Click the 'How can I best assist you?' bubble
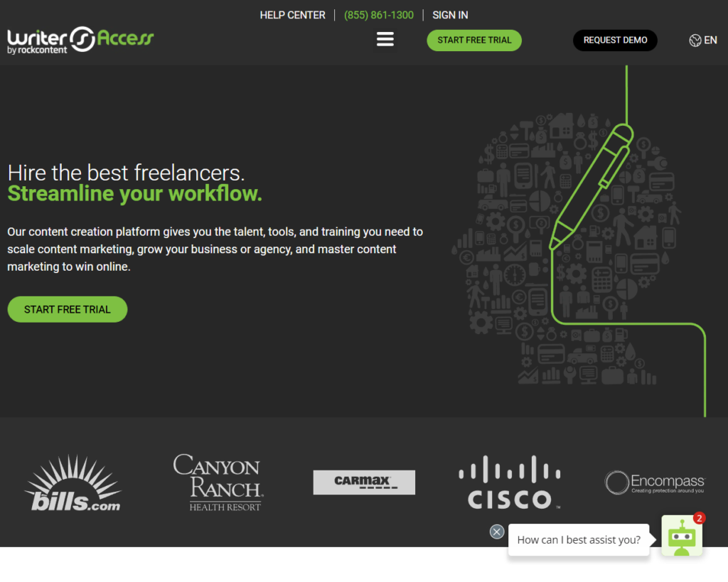 [579, 540]
